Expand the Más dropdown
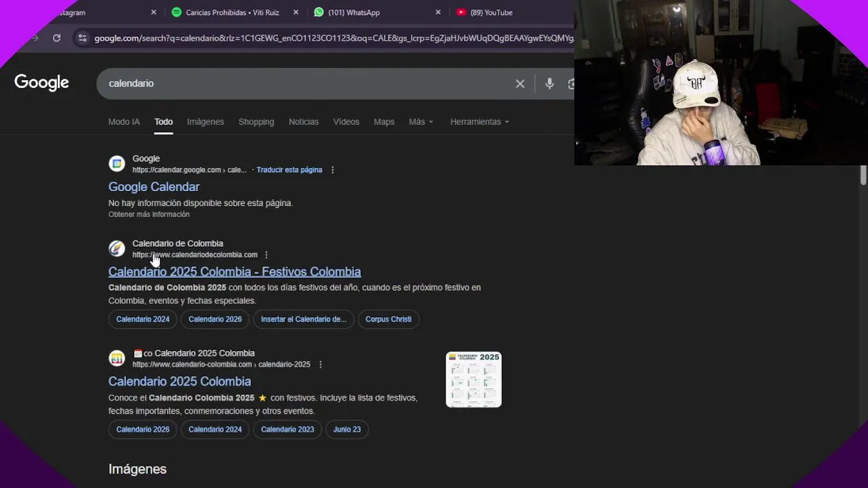Image resolution: width=868 pixels, height=488 pixels. [x=421, y=122]
